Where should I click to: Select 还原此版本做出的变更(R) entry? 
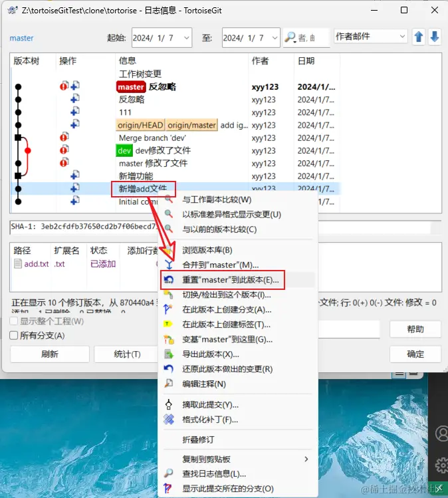point(237,368)
